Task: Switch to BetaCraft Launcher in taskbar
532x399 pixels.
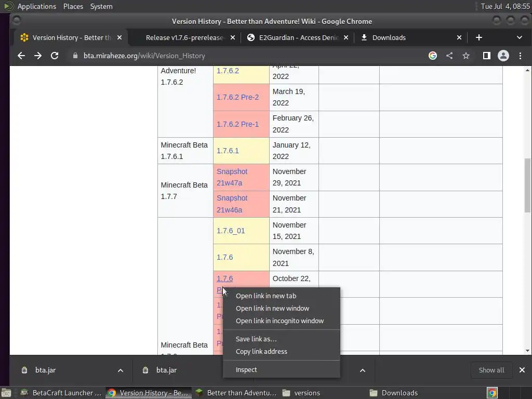Action: (61, 393)
